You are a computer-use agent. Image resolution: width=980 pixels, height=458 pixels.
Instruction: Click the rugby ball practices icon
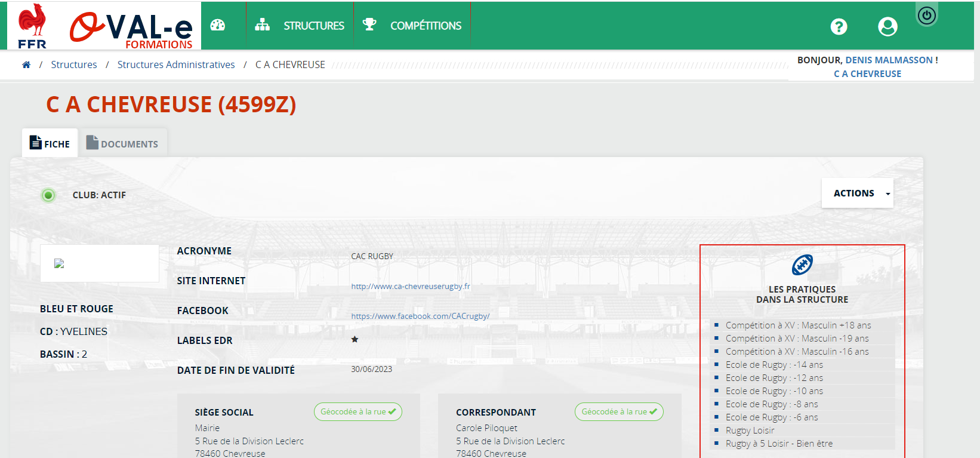click(802, 265)
